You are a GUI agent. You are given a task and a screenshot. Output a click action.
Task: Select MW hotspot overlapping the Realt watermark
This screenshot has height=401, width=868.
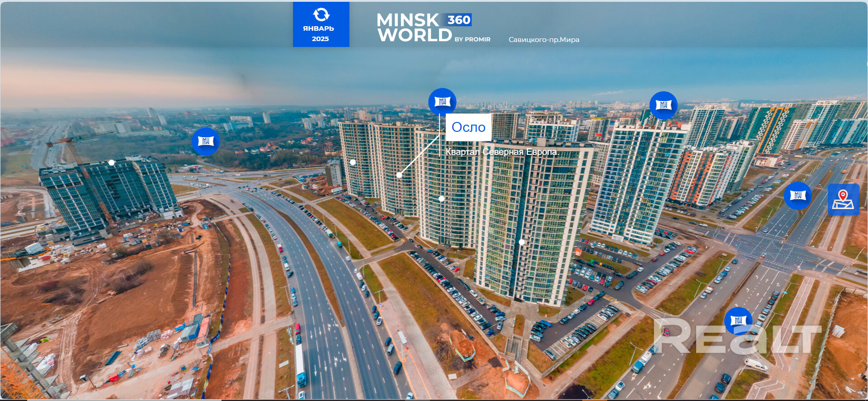click(738, 321)
